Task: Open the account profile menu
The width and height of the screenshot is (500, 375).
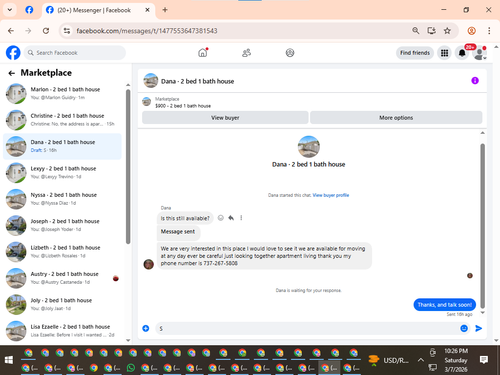Action: 480,53
